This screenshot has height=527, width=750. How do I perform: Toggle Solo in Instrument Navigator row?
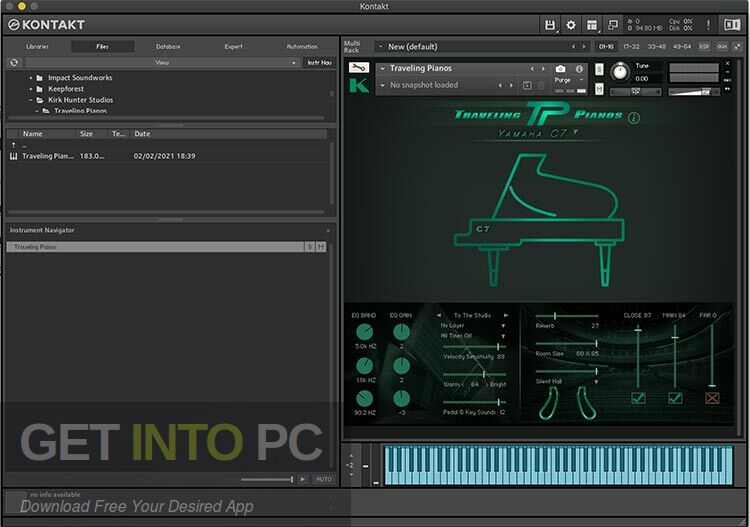pos(310,247)
